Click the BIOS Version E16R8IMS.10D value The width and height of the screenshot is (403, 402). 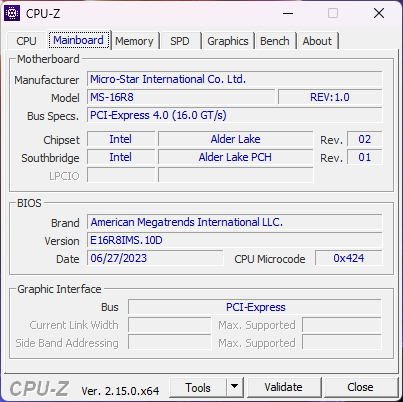(x=235, y=240)
